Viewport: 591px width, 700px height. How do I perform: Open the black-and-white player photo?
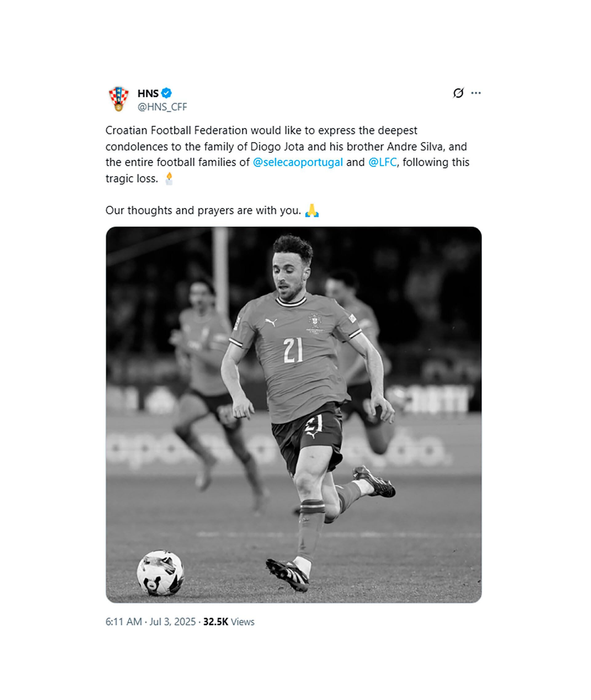(294, 415)
